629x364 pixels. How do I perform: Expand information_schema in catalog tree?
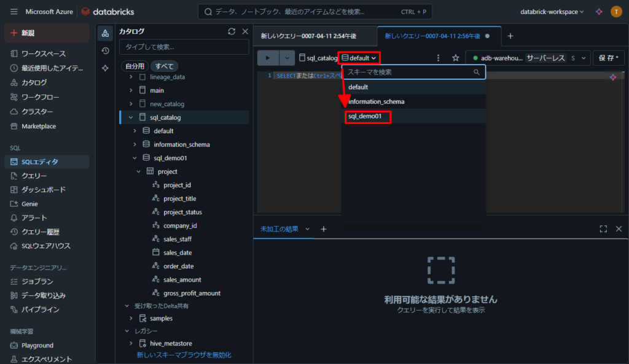click(135, 144)
